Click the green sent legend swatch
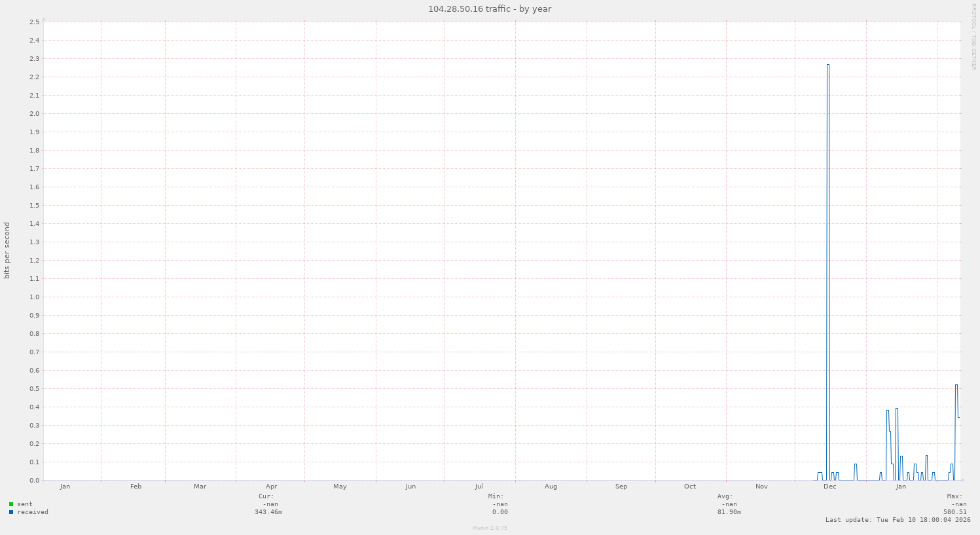The image size is (980, 535). point(11,504)
